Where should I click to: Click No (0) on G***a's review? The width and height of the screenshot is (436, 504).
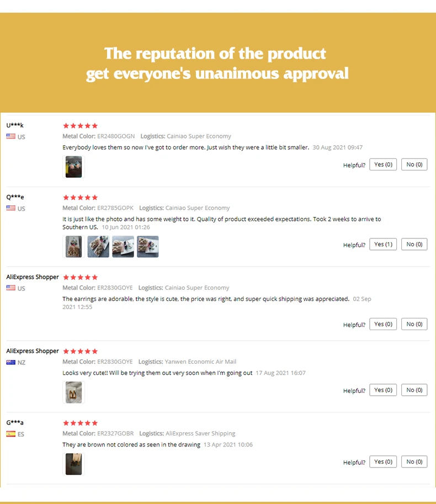coord(414,461)
